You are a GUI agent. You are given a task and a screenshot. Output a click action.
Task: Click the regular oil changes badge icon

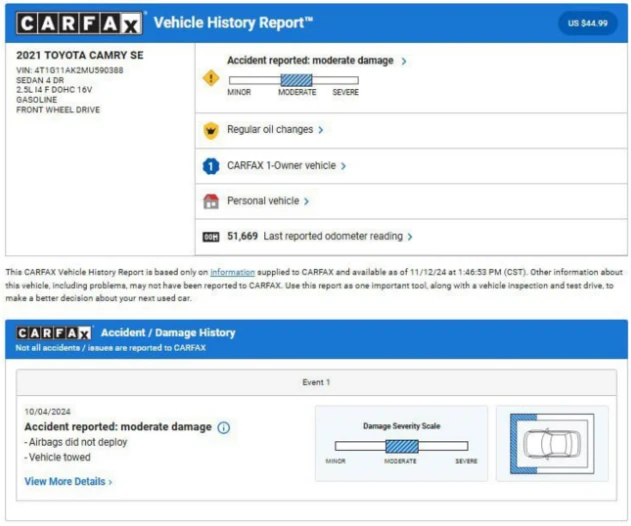[x=211, y=130]
